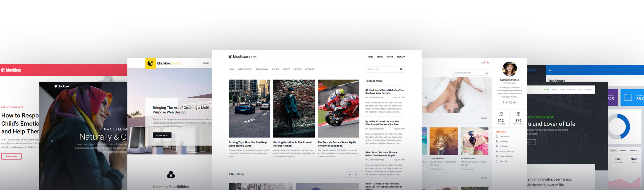
Task: Go to previous Editor Picks slide
Action: tap(350, 174)
